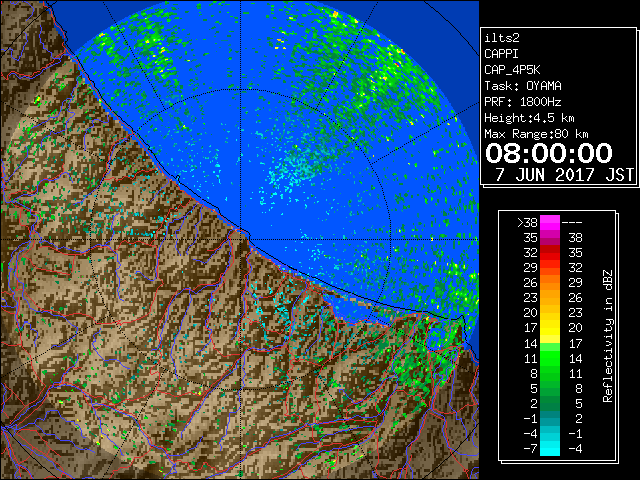Click the green 8-11 dBZ color band
Viewport: 640px width, 480px height.
550,373
